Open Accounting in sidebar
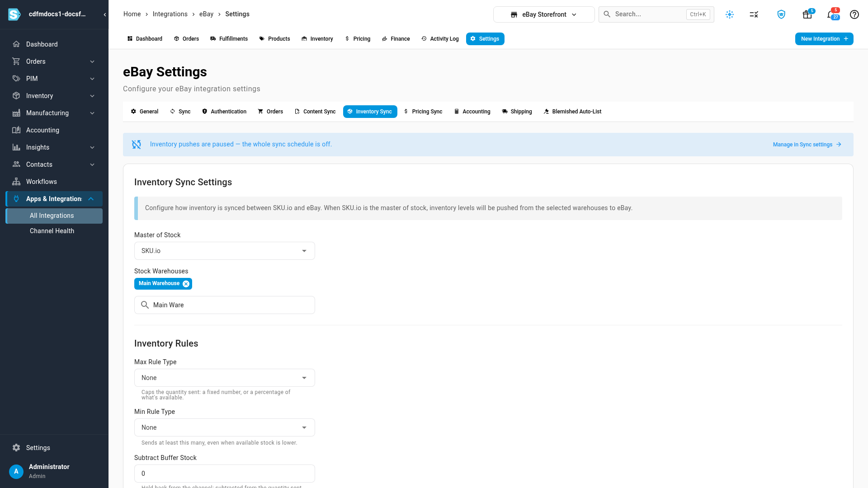The width and height of the screenshot is (868, 488). pyautogui.click(x=54, y=130)
